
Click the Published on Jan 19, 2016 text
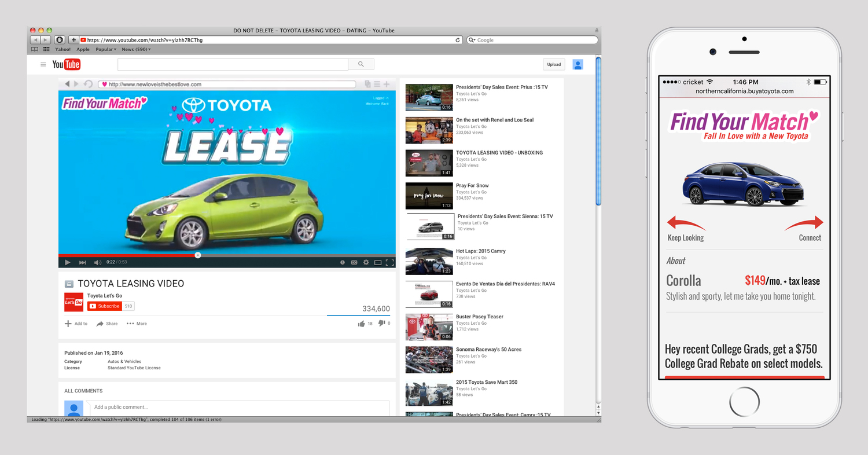pyautogui.click(x=94, y=353)
